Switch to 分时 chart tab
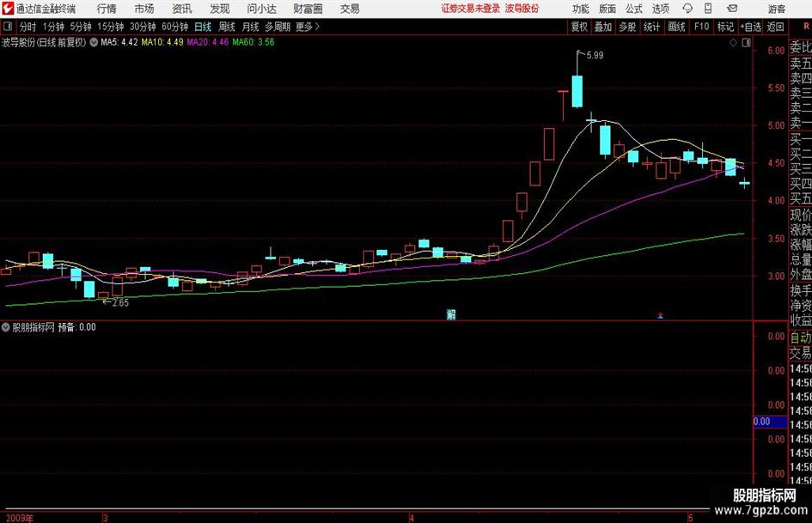Image resolution: width=812 pixels, height=523 pixels. [27, 27]
